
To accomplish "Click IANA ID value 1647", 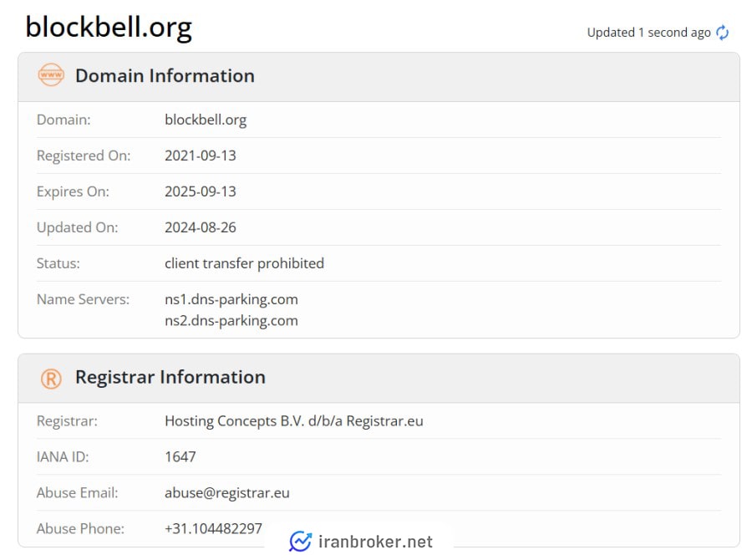I will (x=180, y=457).
